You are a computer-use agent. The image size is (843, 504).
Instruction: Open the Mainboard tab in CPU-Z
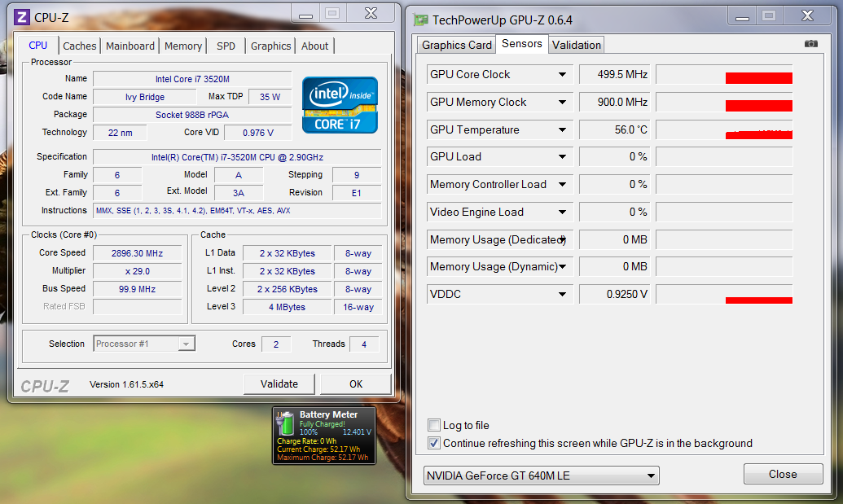(130, 46)
